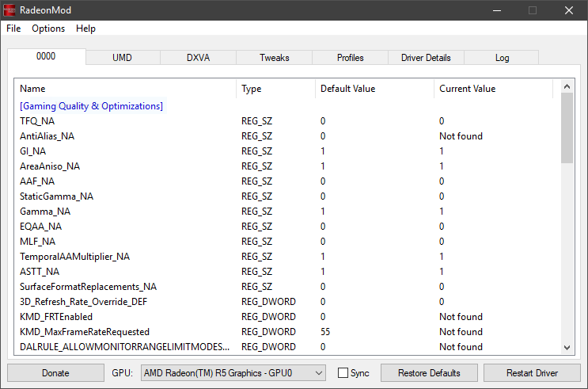The image size is (588, 389).
Task: Sort by the Name column header
Action: click(x=125, y=89)
